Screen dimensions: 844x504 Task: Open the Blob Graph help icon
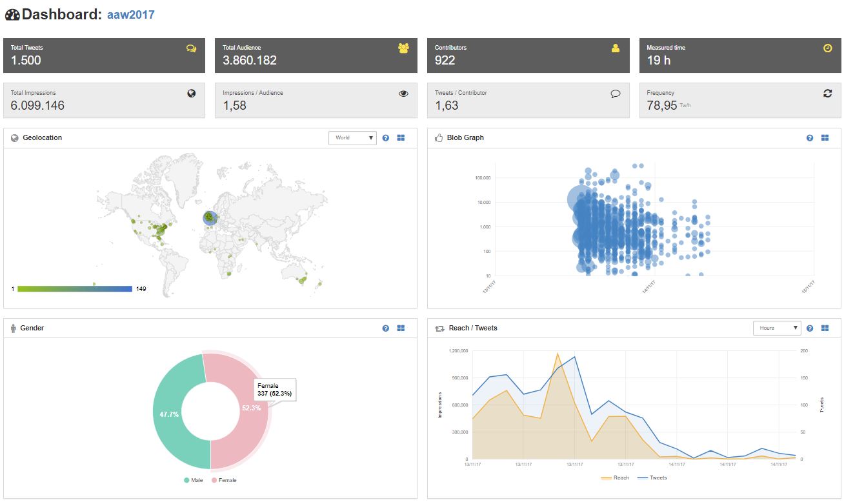point(810,138)
